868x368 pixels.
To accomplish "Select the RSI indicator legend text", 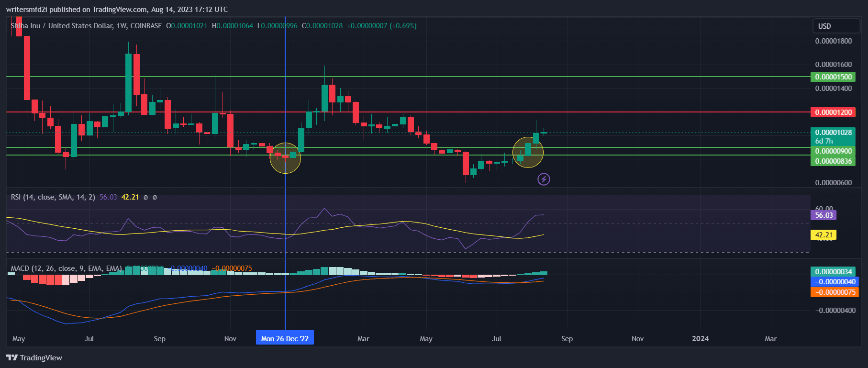I will click(53, 197).
